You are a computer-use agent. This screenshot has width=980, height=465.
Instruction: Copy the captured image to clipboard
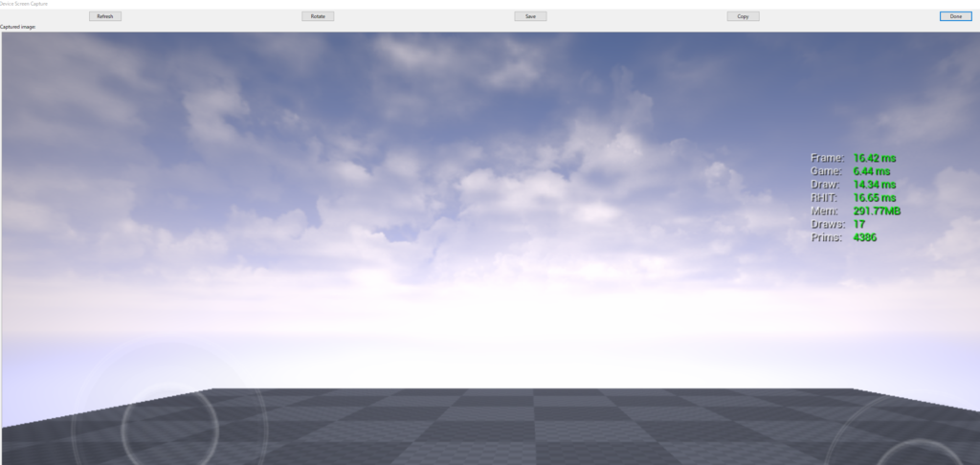coord(743,16)
